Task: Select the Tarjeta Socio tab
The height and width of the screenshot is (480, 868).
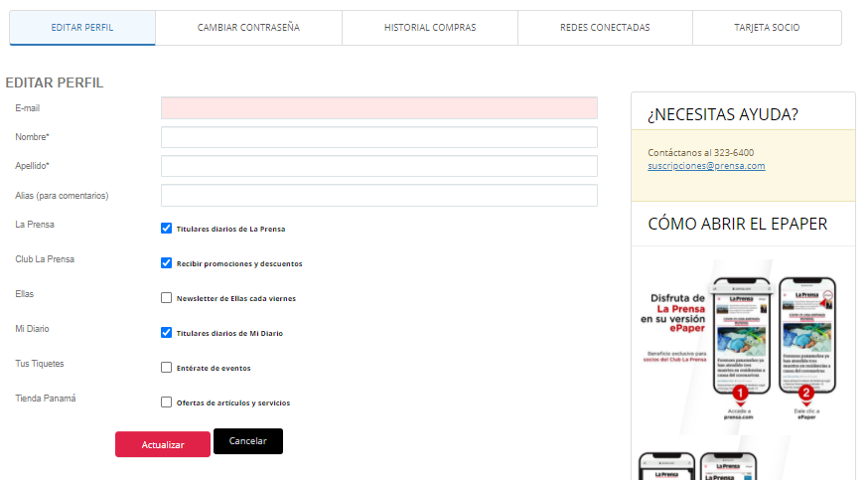Action: tap(767, 28)
